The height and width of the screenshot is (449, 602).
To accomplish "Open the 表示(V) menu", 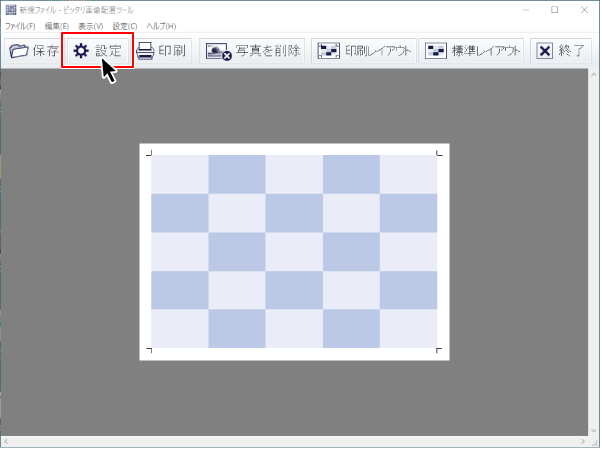I will click(91, 25).
